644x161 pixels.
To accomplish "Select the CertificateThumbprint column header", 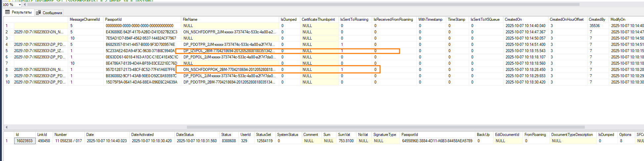I will coord(319,19).
